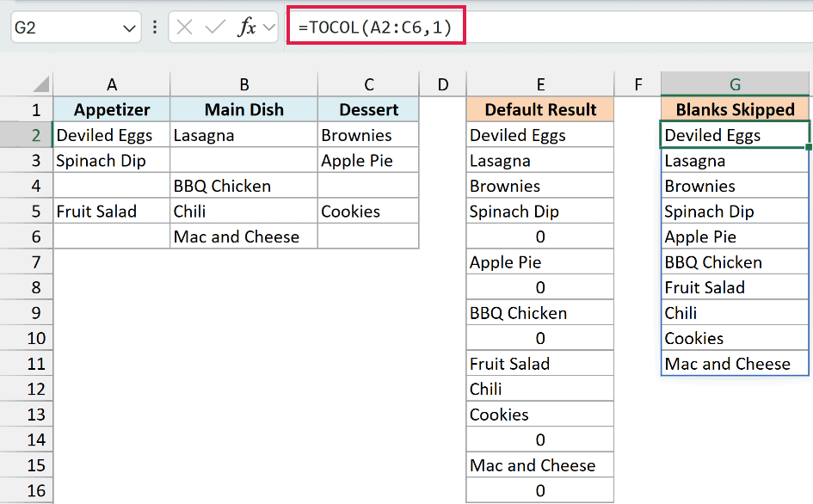Select column A header
The height and width of the screenshot is (504, 813).
coord(112,84)
